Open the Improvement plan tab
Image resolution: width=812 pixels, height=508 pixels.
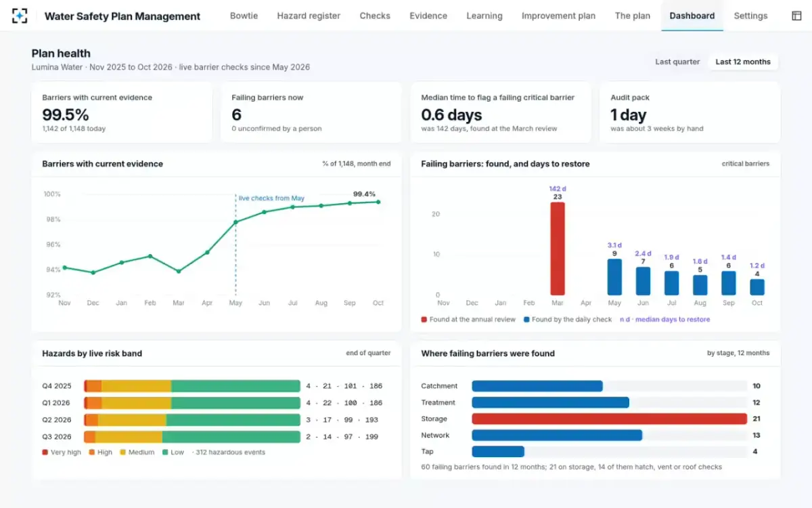559,16
